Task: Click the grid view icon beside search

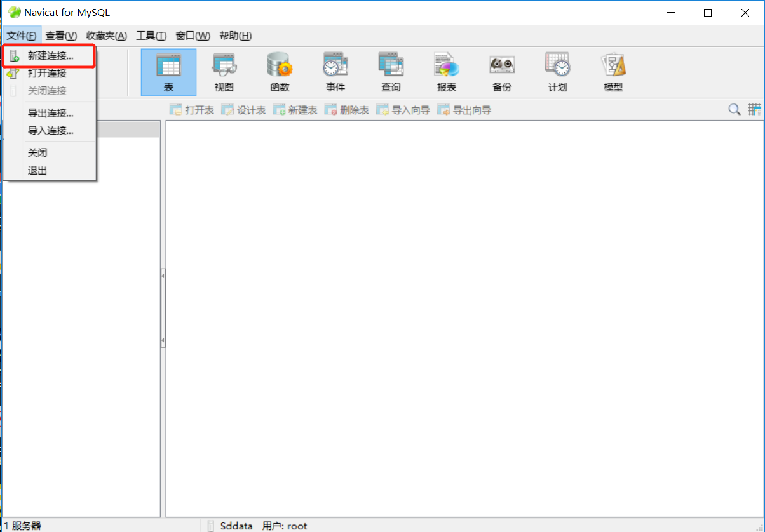Action: tap(755, 110)
